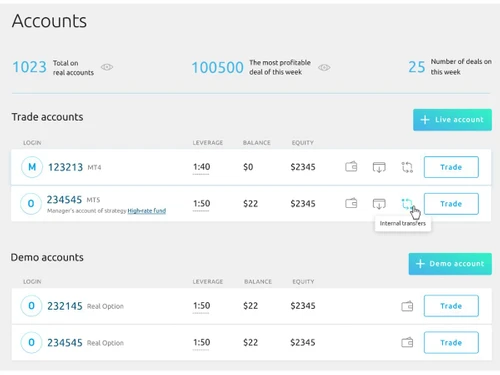500x375 pixels.
Task: Select login number 232145
Action: point(65,306)
